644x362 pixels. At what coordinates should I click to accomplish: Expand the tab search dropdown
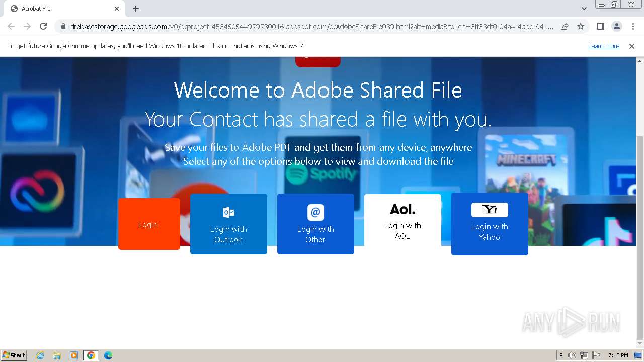click(584, 9)
